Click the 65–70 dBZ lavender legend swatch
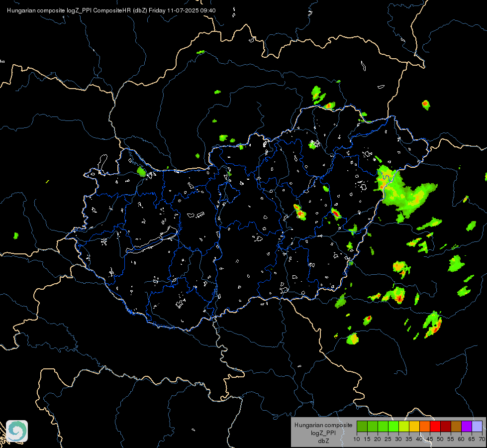487x448 pixels. point(477,426)
